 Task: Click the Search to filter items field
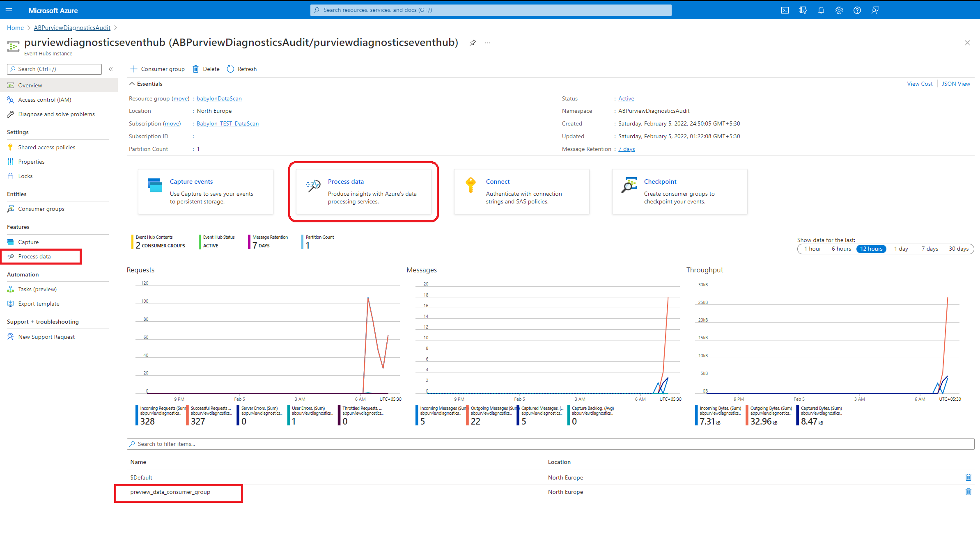coord(550,444)
